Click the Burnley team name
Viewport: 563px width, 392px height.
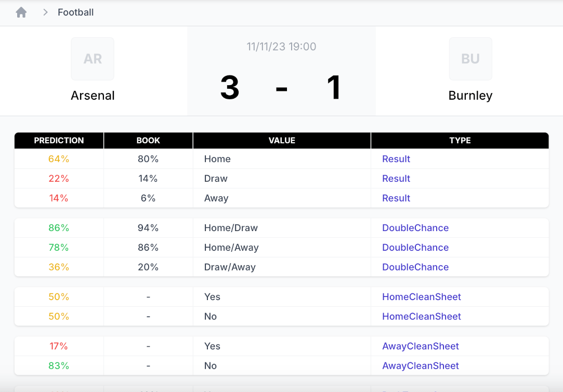tap(470, 96)
